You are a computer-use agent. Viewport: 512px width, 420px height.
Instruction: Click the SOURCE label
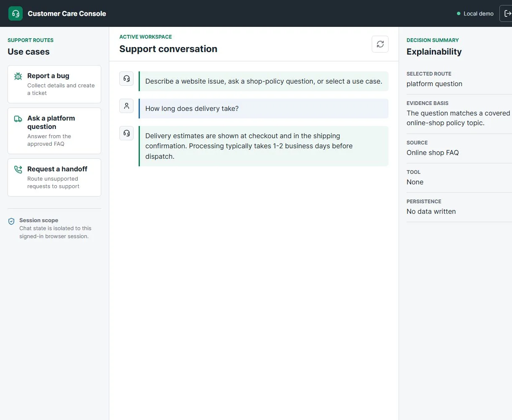(417, 143)
